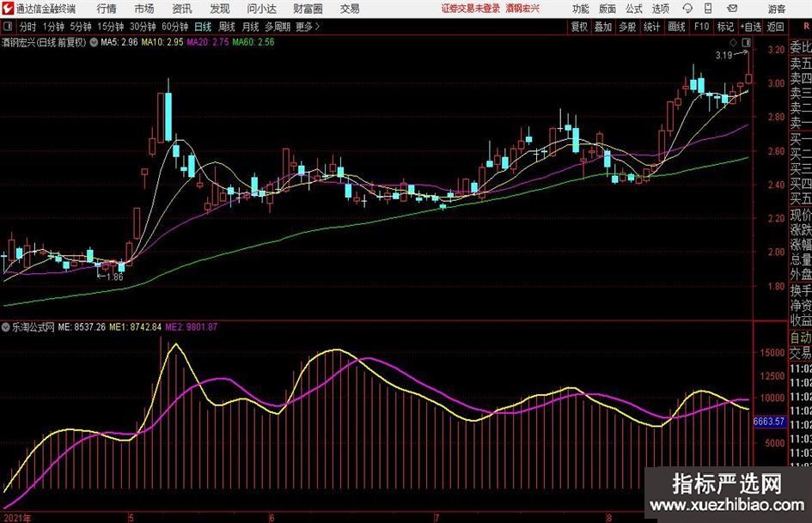812x523 pixels.
Task: Select the 月线 monthly period tab
Action: coord(251,27)
